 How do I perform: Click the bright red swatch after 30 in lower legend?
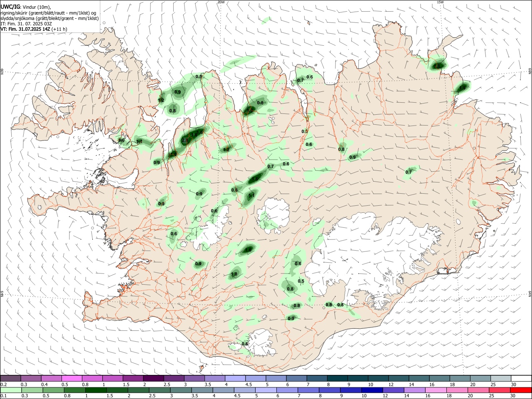[x=521, y=390]
